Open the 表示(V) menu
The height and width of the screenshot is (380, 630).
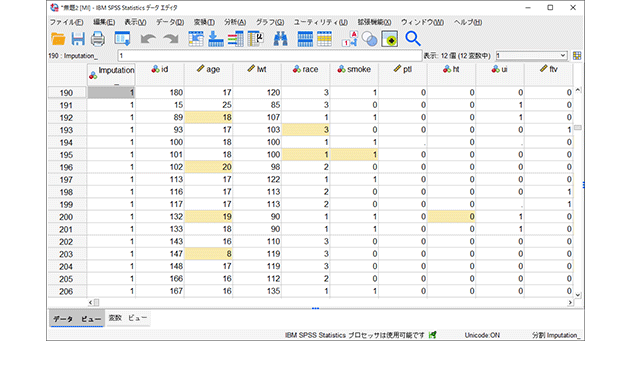(135, 22)
